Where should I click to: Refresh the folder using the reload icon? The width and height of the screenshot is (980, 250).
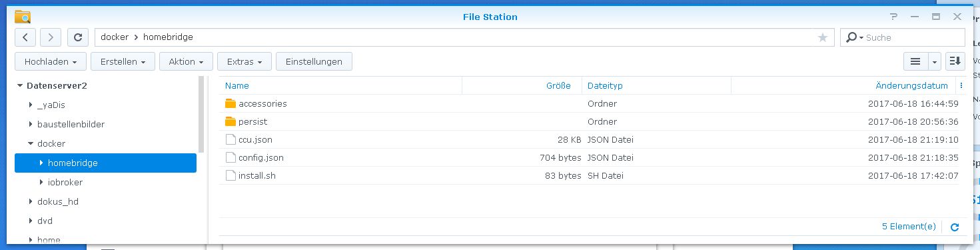[78, 37]
